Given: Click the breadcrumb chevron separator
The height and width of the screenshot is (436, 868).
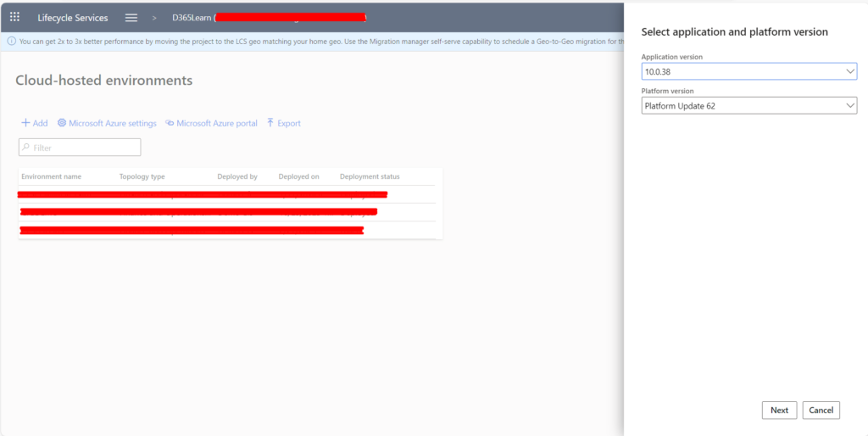Looking at the screenshot, I should [x=154, y=18].
